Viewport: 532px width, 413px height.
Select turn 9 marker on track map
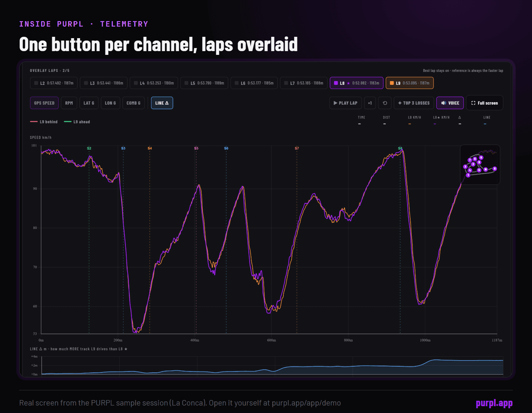click(x=479, y=162)
